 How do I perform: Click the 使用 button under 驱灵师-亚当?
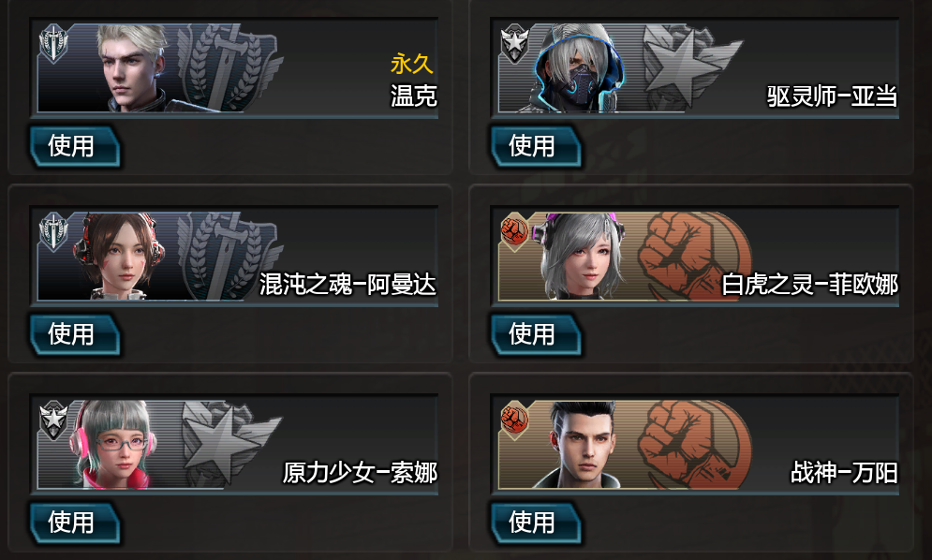coord(536,146)
